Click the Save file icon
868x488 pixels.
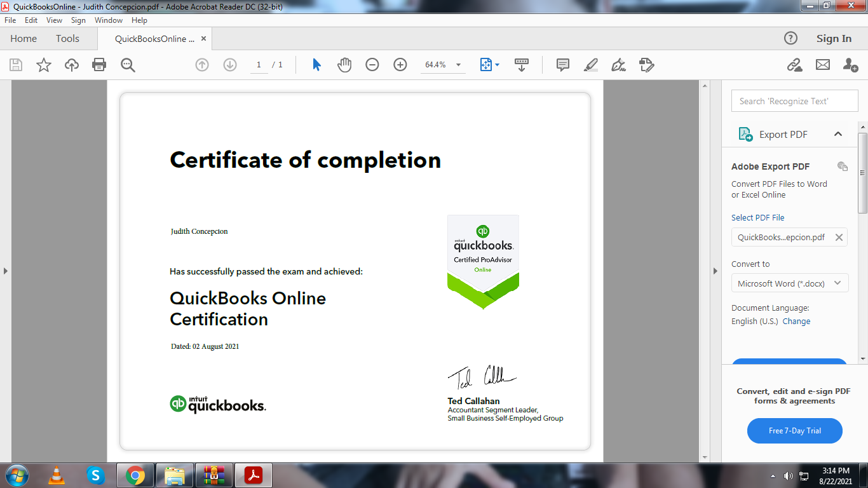[16, 65]
